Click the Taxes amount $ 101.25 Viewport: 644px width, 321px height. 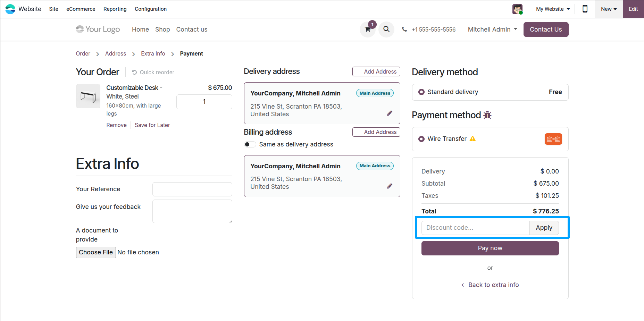point(547,196)
